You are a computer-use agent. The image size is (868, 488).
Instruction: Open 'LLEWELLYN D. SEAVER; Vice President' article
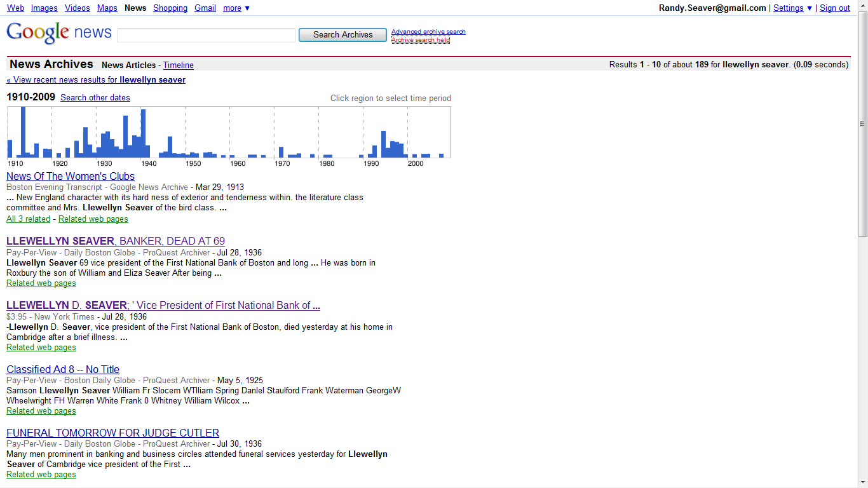click(163, 306)
